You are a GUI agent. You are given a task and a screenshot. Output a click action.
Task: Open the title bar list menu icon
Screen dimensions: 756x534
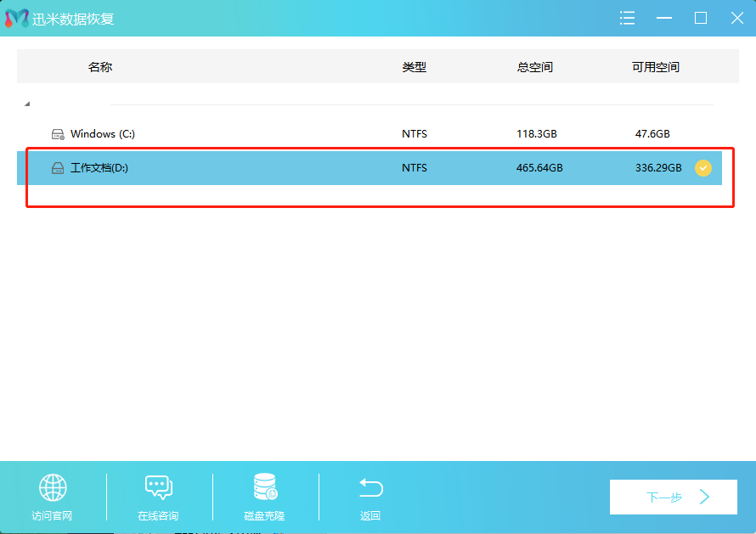pos(627,18)
